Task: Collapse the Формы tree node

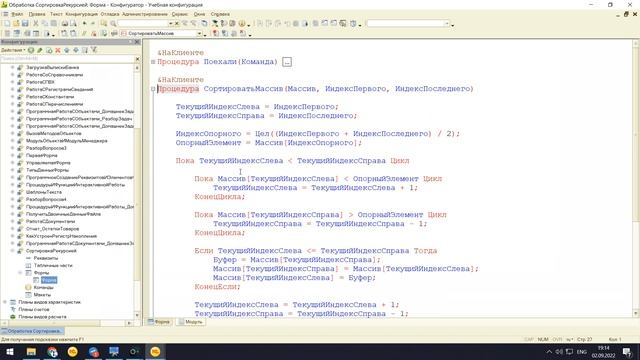Action: tap(20, 273)
